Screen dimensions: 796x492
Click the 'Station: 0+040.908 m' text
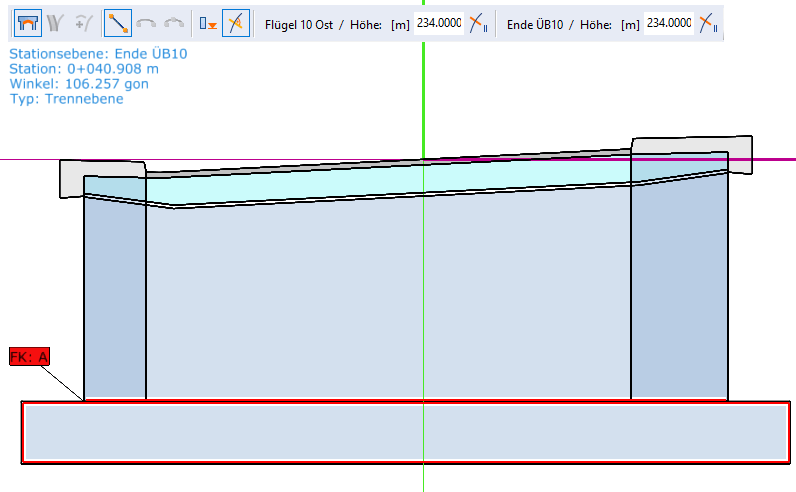coord(84,69)
